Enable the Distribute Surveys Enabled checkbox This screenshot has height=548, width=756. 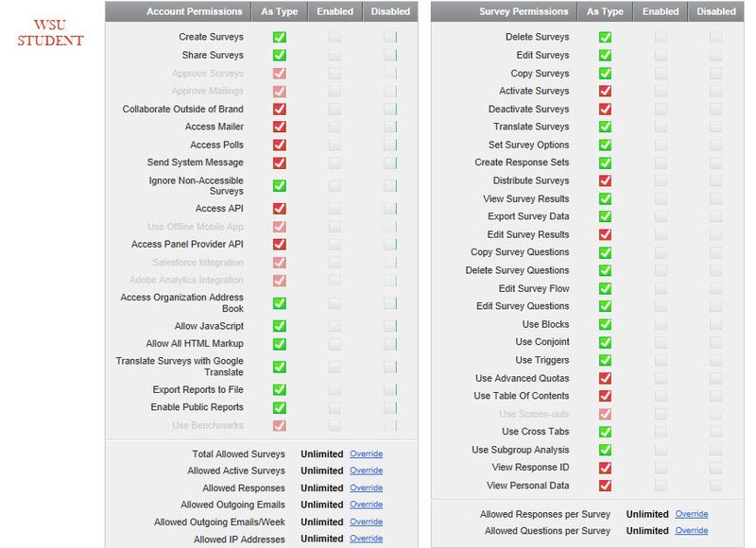(661, 180)
